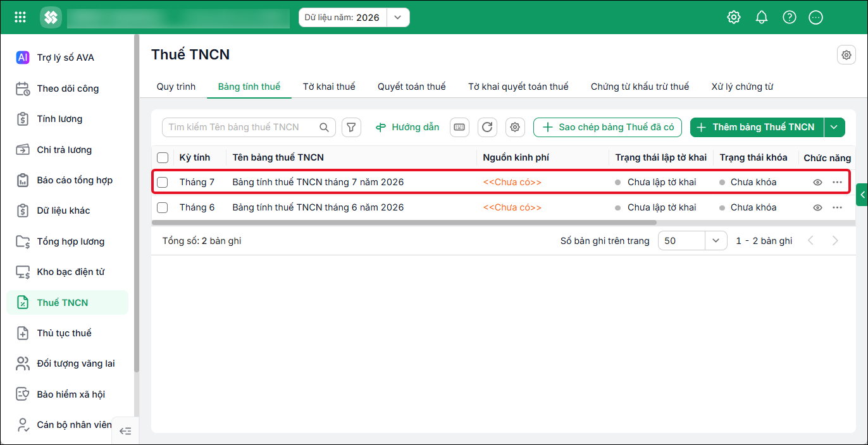This screenshot has height=445, width=868.
Task: Switch to Quy trình tab
Action: coord(176,87)
